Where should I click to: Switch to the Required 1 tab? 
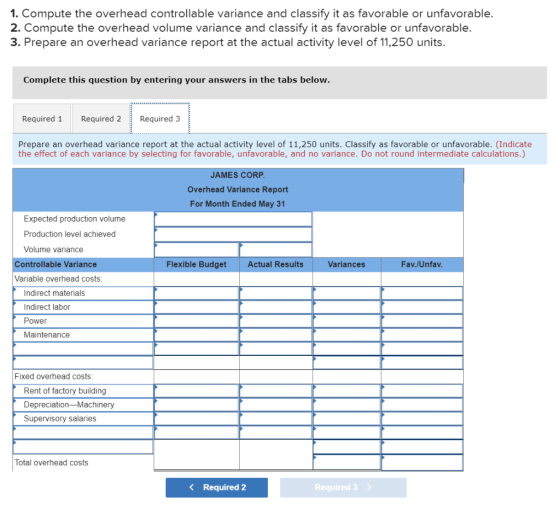pyautogui.click(x=42, y=119)
